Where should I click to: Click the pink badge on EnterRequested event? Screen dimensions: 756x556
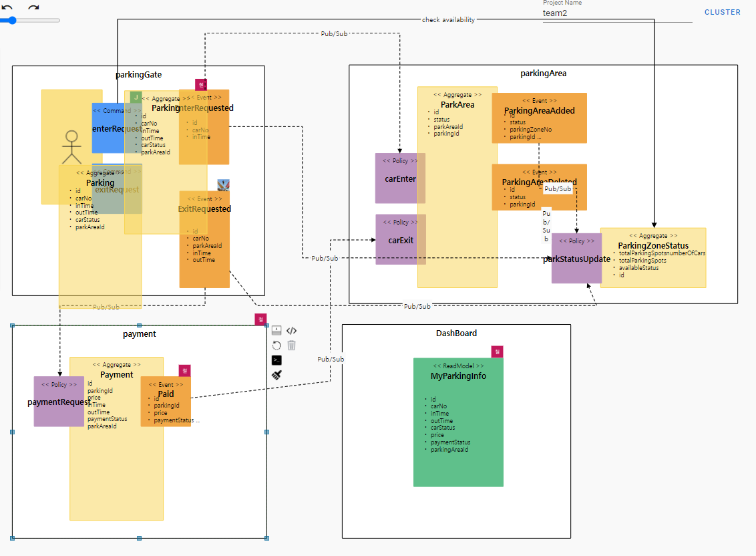pyautogui.click(x=200, y=84)
